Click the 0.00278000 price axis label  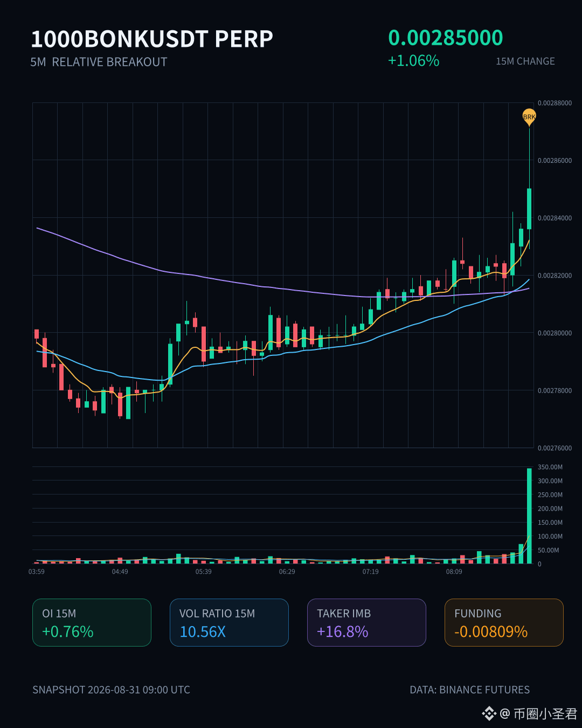555,391
